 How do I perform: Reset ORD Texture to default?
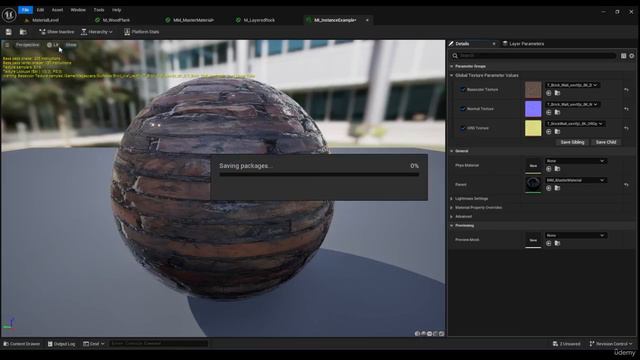pos(627,128)
